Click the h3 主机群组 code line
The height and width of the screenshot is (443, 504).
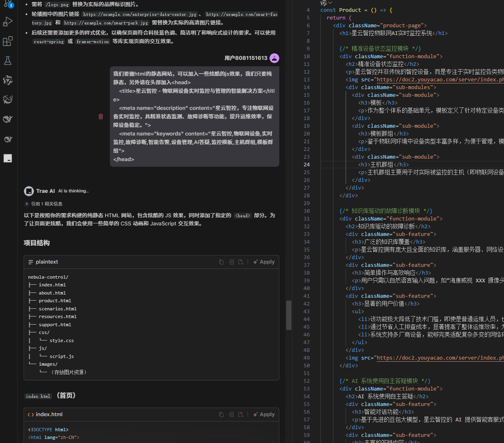[383, 165]
